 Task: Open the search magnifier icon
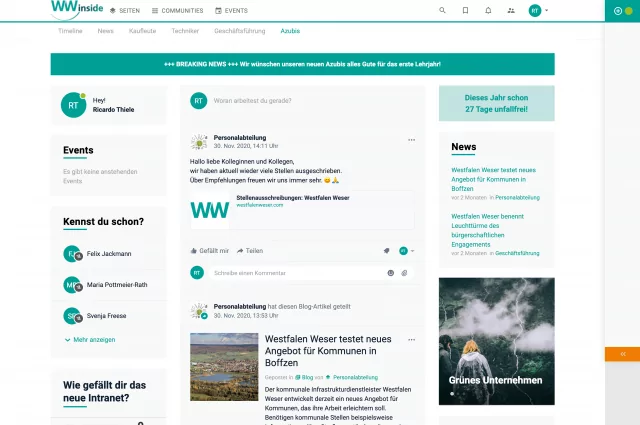point(443,10)
